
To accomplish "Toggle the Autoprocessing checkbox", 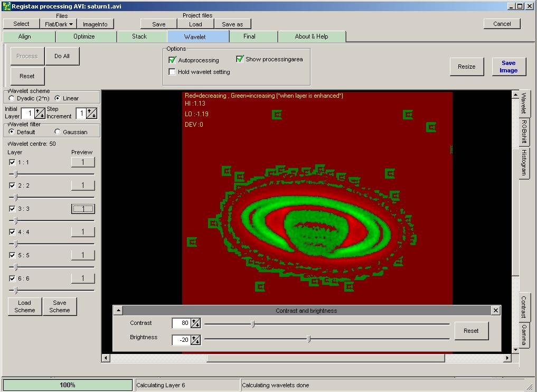I will (x=172, y=60).
